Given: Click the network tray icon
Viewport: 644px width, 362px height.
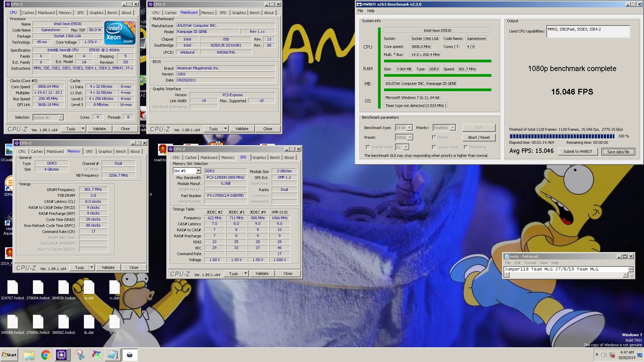Looking at the screenshot, I should coord(612,355).
